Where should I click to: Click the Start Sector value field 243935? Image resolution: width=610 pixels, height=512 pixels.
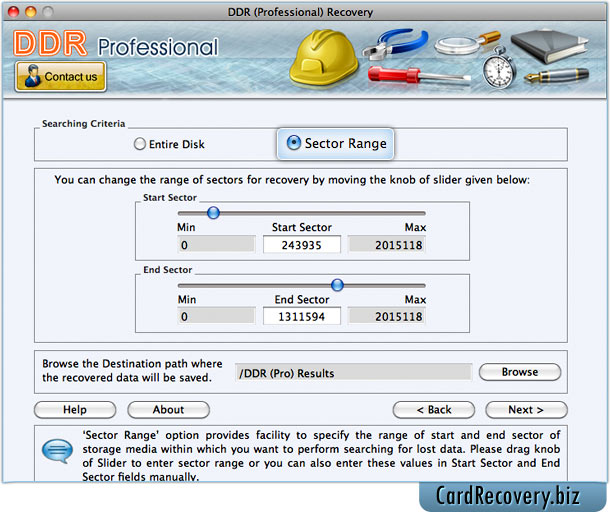pos(301,245)
